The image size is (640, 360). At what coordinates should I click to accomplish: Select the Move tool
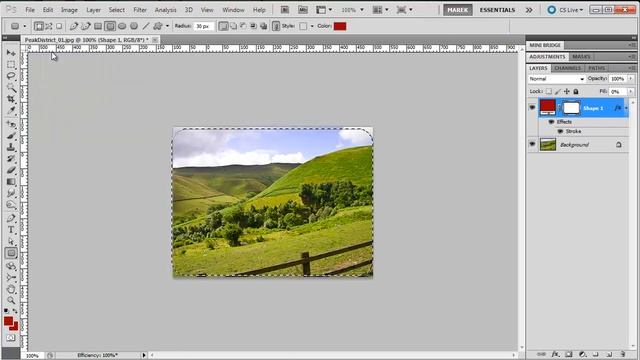(x=11, y=53)
